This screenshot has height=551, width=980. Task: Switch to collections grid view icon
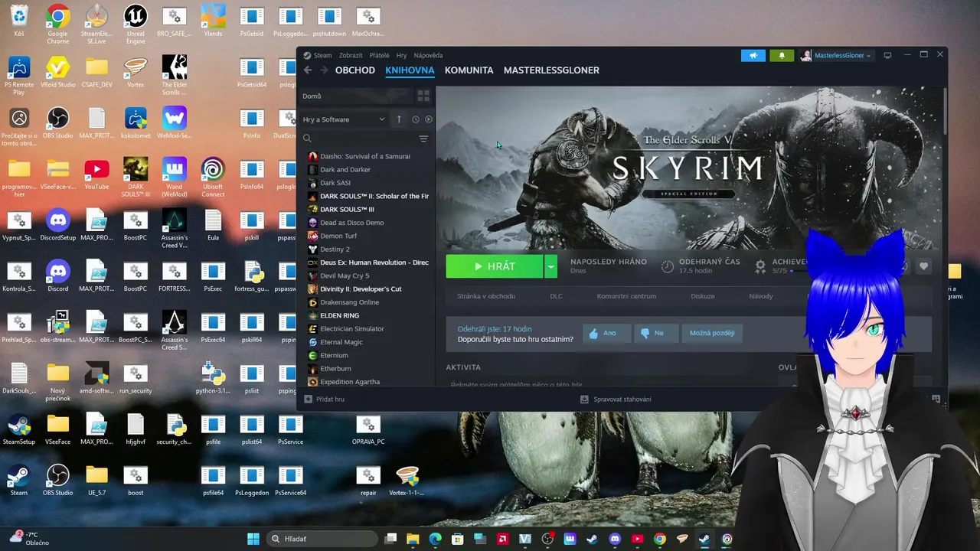[x=423, y=96]
